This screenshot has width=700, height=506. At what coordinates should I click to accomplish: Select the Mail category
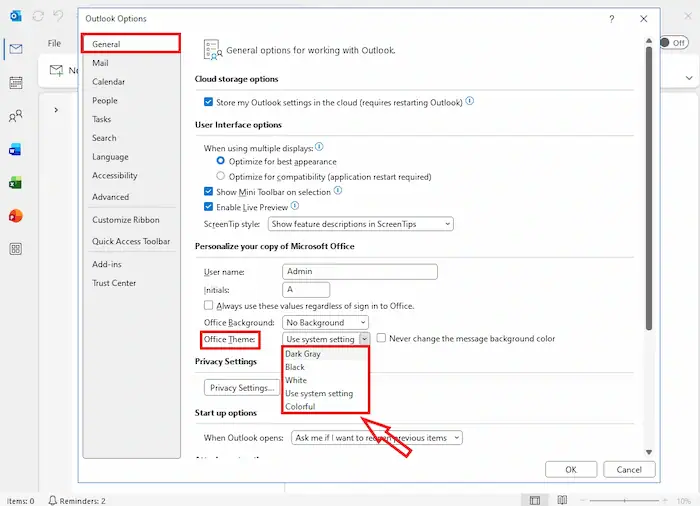(131, 63)
